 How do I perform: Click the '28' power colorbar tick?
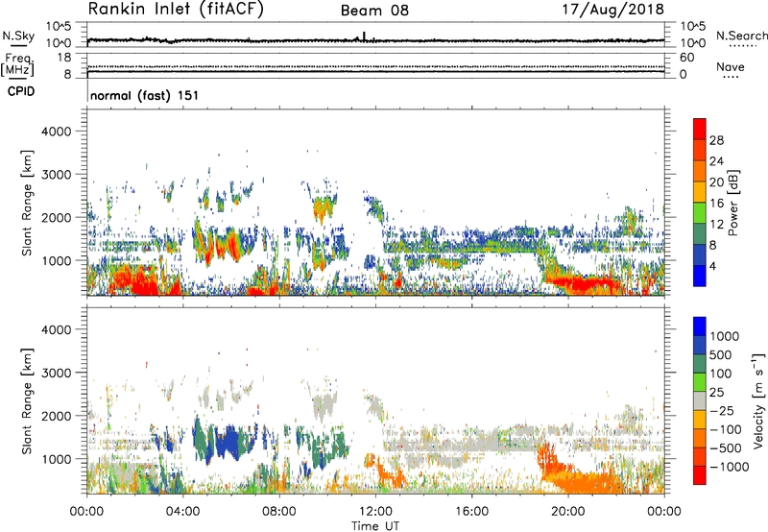tap(716, 140)
